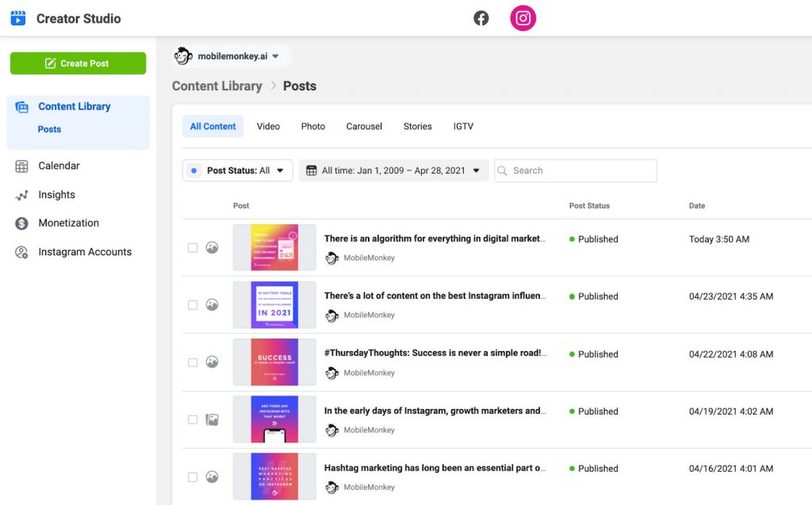
Task: Open post titled "There's a lot of content"
Action: (435, 296)
